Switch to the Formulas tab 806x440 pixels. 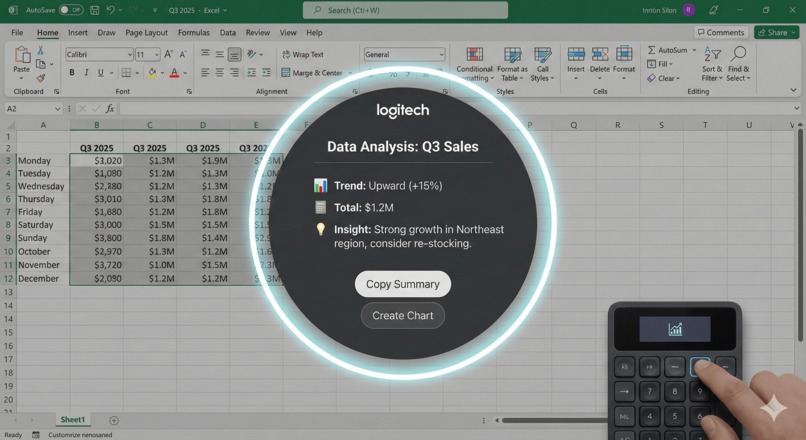coord(194,32)
